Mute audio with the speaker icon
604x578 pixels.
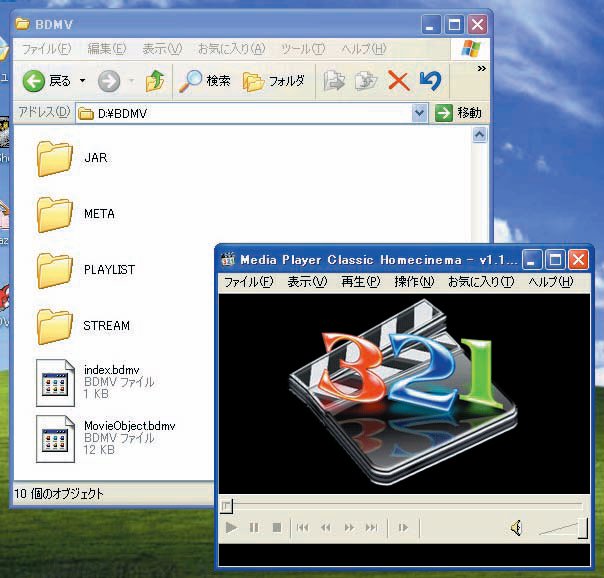pos(517,528)
